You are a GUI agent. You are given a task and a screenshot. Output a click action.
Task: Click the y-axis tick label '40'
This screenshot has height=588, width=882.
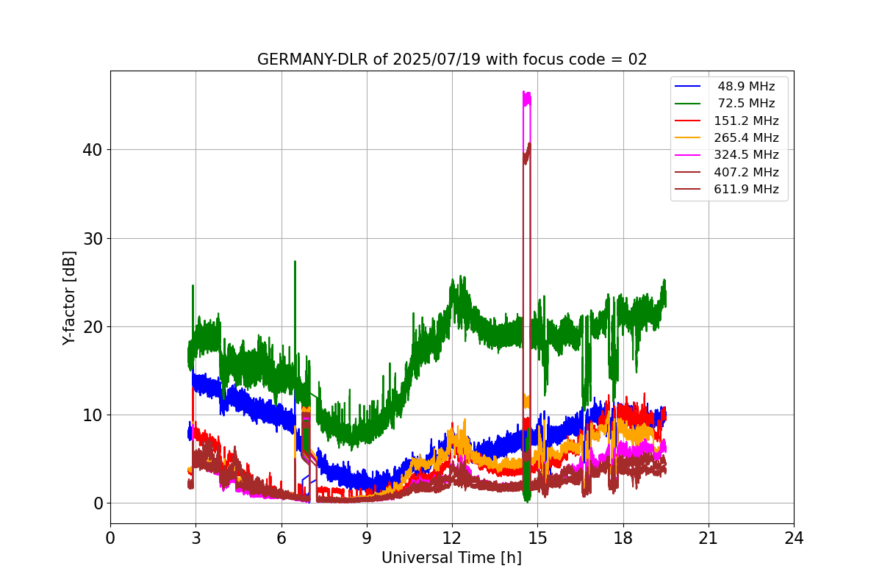tap(94, 150)
